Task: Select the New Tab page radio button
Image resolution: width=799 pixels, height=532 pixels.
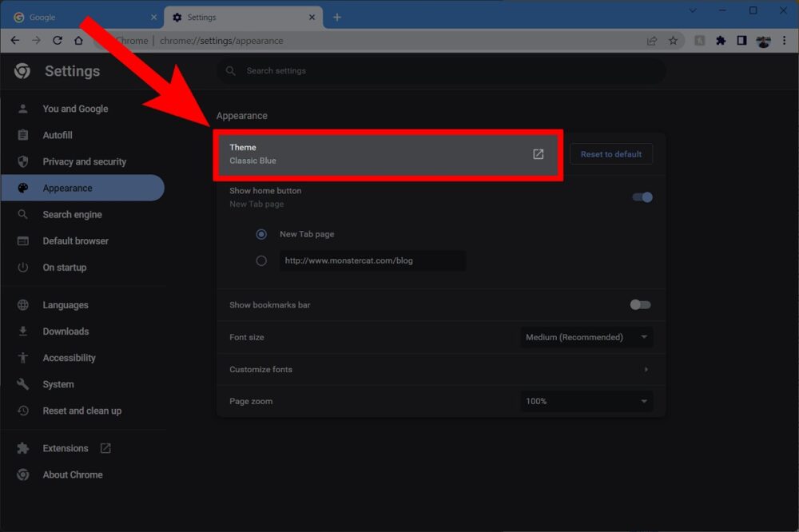Action: click(x=261, y=234)
